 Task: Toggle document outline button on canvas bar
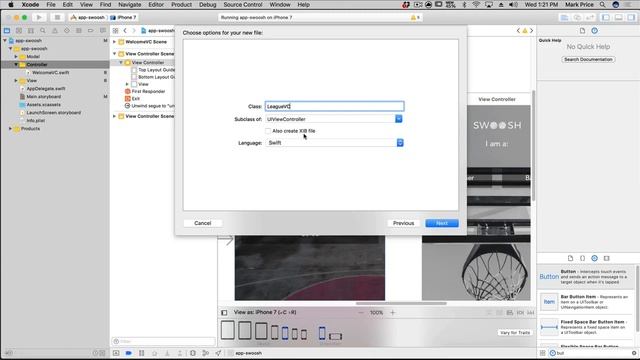click(x=224, y=313)
